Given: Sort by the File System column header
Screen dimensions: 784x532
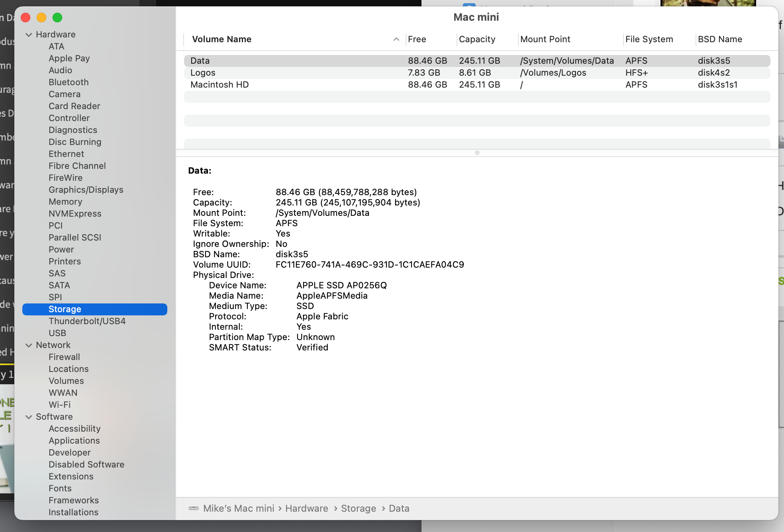Looking at the screenshot, I should click(649, 39).
